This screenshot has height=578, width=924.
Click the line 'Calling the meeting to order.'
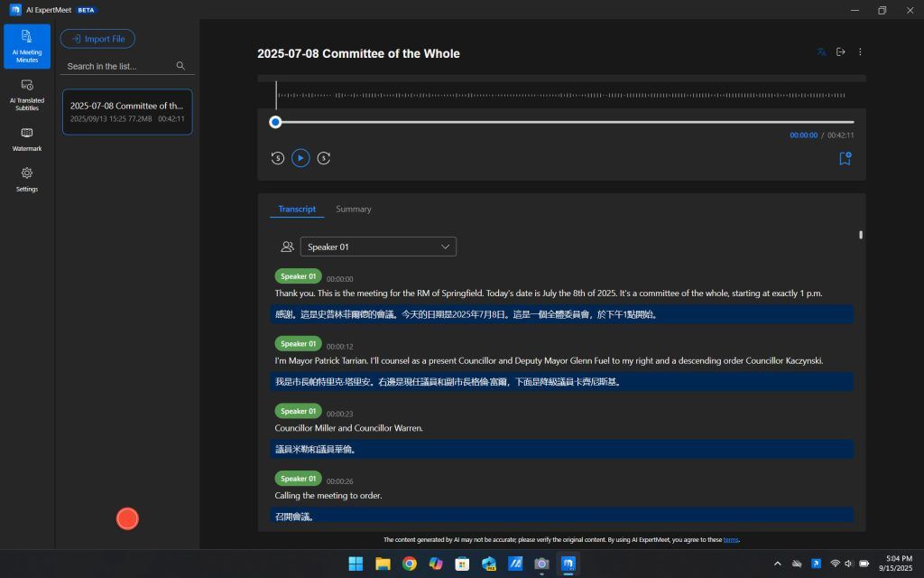(x=328, y=496)
